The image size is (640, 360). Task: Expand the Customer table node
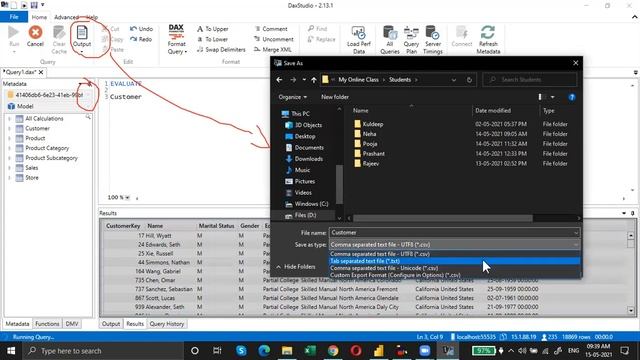pyautogui.click(x=9, y=129)
